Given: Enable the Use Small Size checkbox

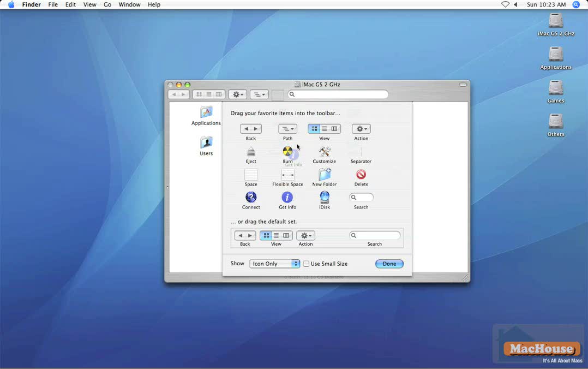Looking at the screenshot, I should click(x=307, y=264).
